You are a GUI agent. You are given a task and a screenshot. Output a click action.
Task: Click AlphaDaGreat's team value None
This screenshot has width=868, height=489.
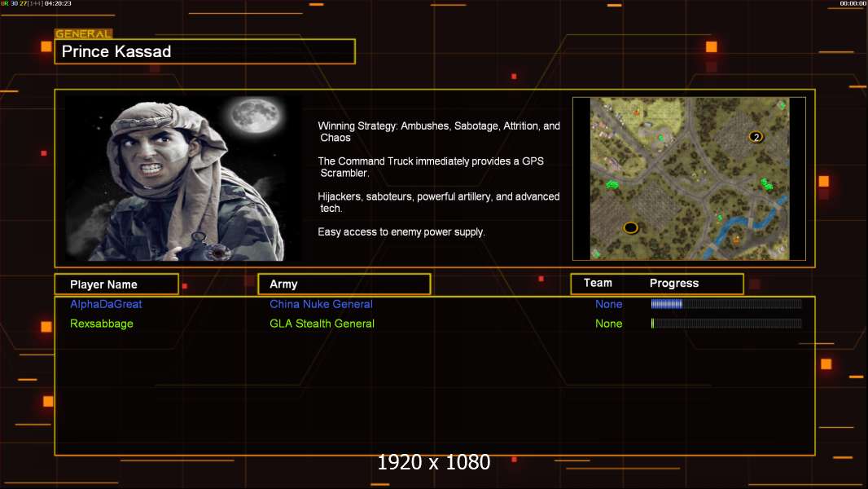[608, 304]
